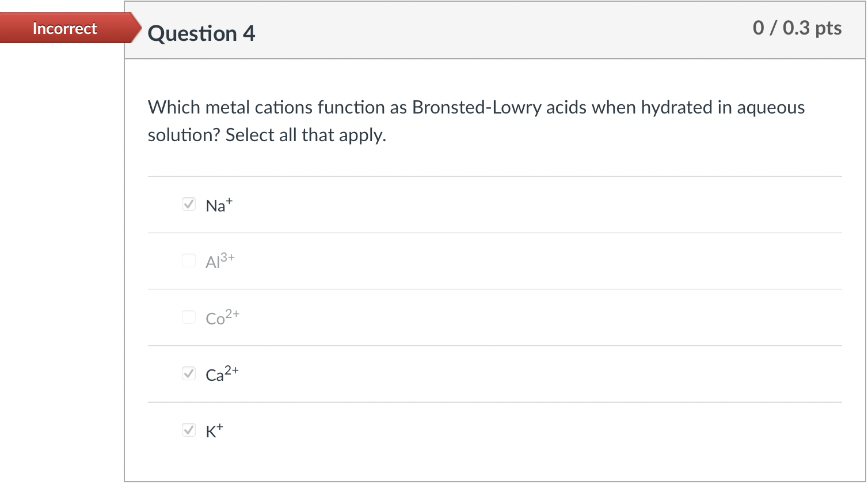Uncheck the selected Ca2+ option
The image size is (868, 484).
[x=188, y=373]
